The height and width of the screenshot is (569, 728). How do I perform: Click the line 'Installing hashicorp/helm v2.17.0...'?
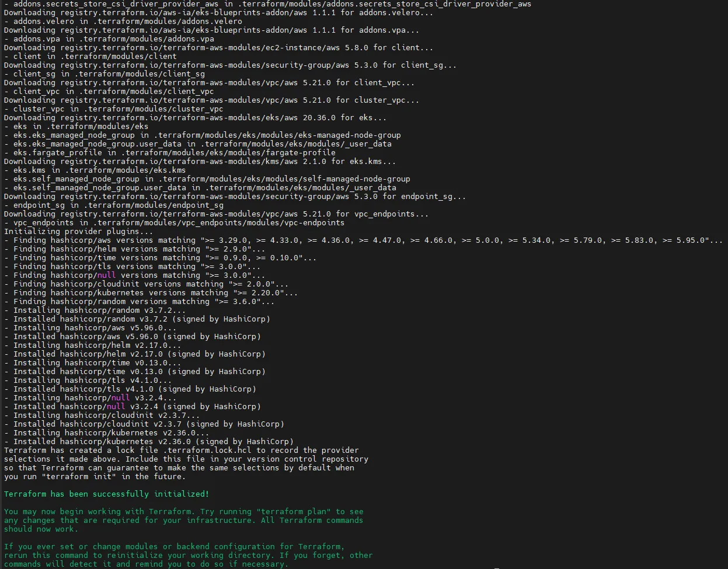93,345
